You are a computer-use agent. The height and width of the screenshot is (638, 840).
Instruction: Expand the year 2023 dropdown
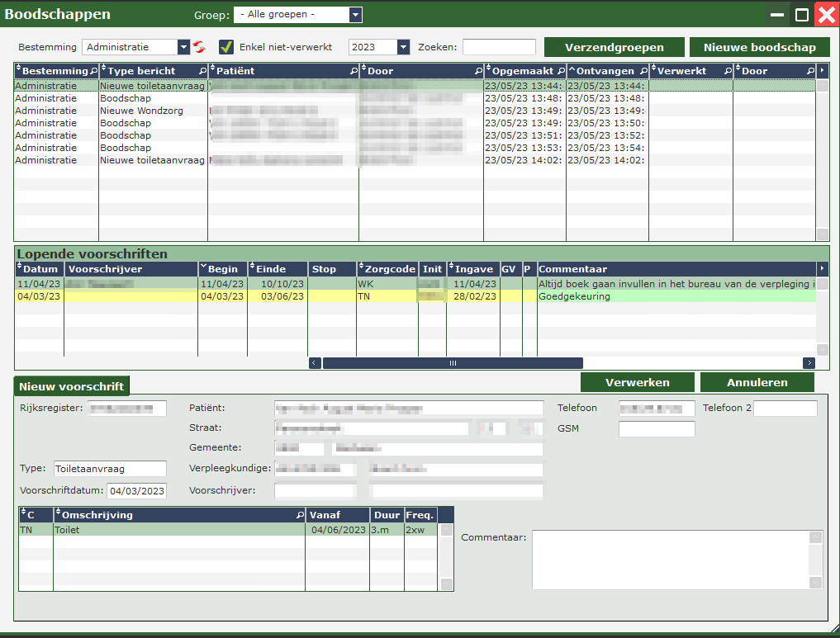403,47
